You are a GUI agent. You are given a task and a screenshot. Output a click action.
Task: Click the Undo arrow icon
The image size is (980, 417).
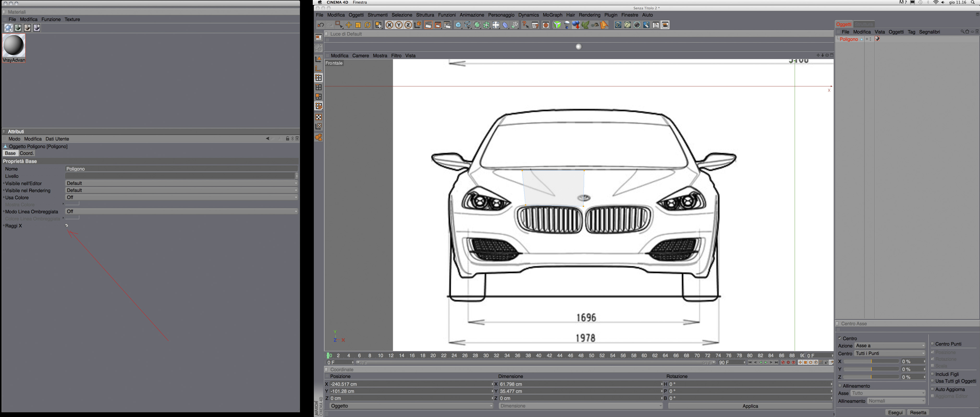(321, 25)
